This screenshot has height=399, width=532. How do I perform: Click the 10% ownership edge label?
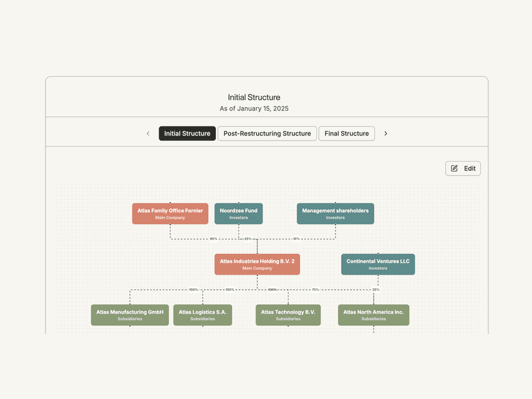pos(296,239)
